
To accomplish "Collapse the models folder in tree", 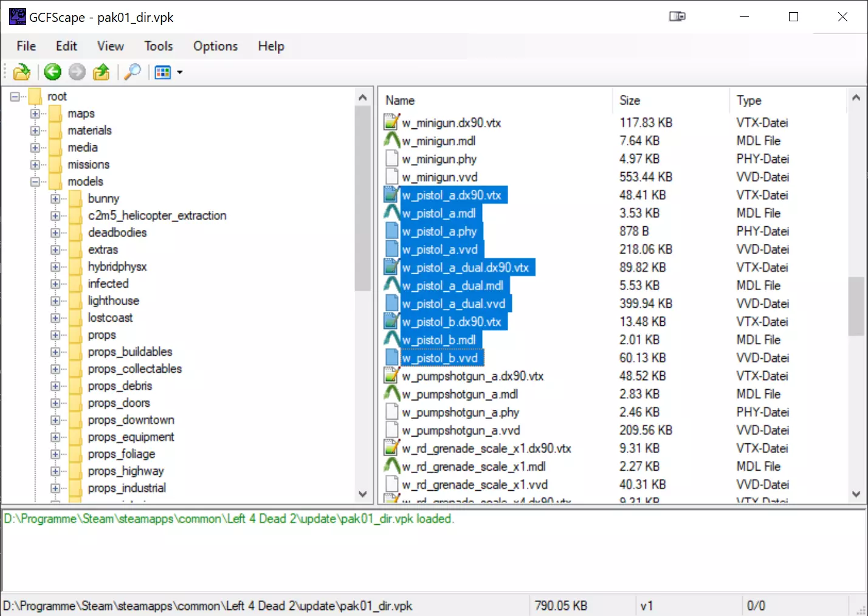I will [35, 182].
